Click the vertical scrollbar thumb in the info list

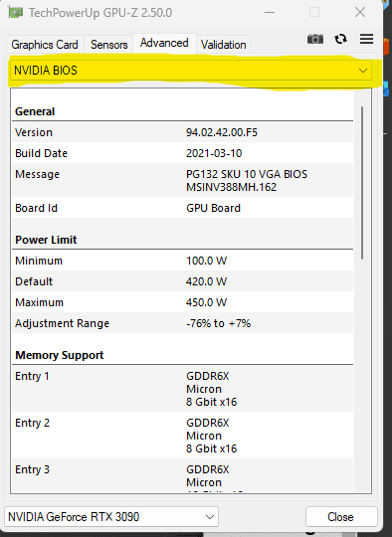(x=362, y=183)
